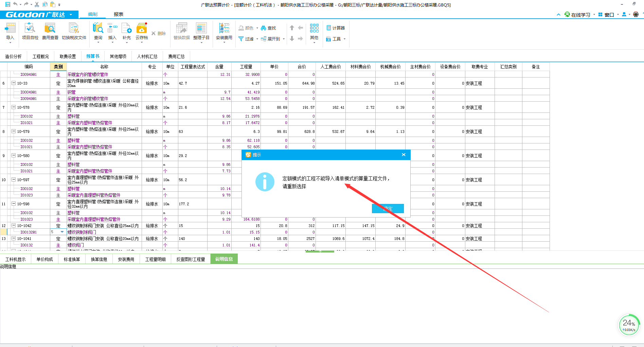Collapse tree row 10-579
Image resolution: width=644 pixels, height=347 pixels.
point(14,131)
